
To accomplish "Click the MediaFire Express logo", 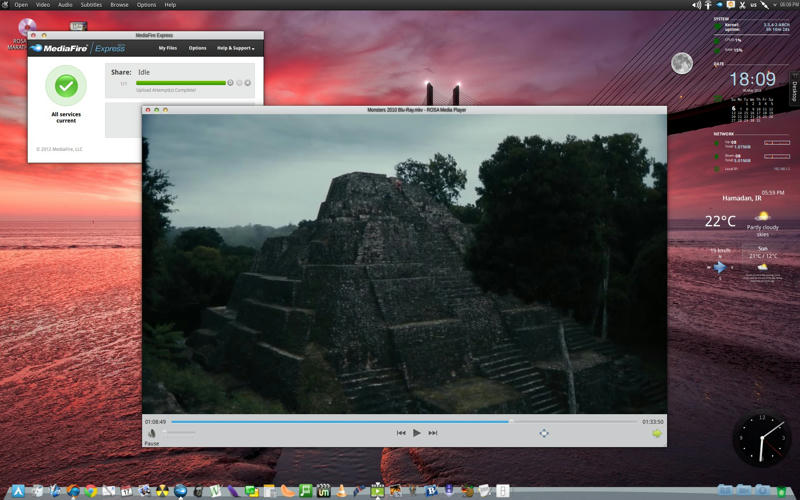I will pyautogui.click(x=78, y=48).
